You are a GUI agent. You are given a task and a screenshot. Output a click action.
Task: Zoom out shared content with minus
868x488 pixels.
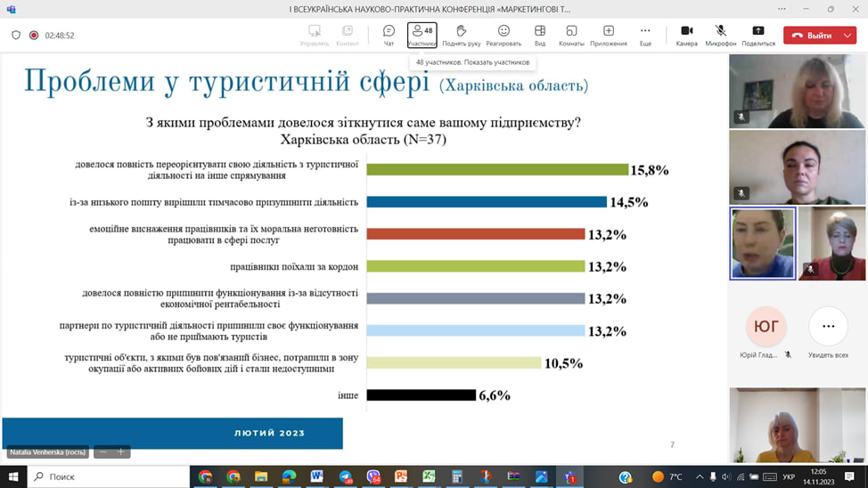point(103,452)
